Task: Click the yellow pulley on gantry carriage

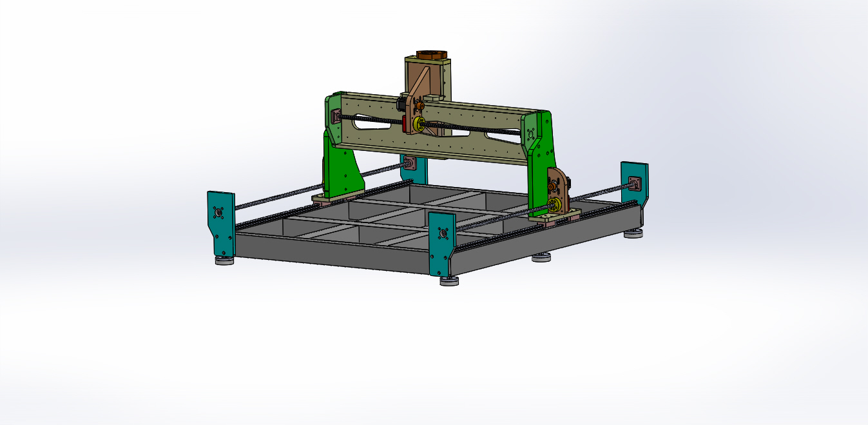Action: (418, 125)
